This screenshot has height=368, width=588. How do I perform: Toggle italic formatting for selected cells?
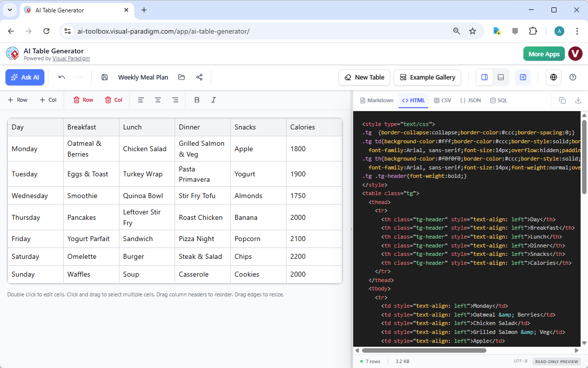click(214, 100)
